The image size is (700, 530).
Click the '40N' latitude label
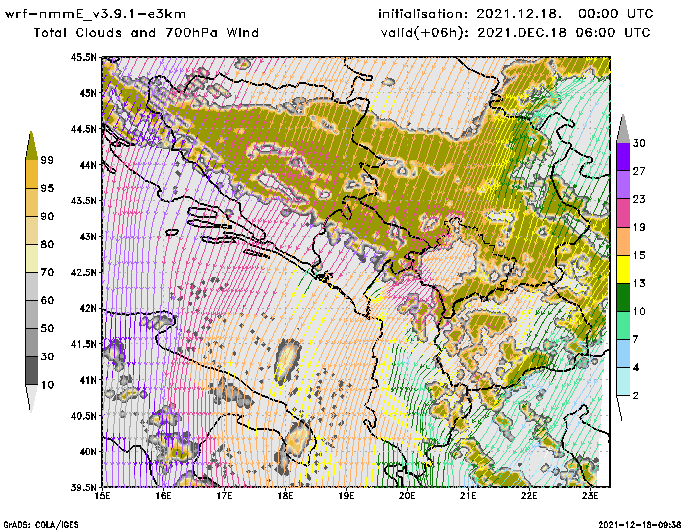(x=88, y=451)
